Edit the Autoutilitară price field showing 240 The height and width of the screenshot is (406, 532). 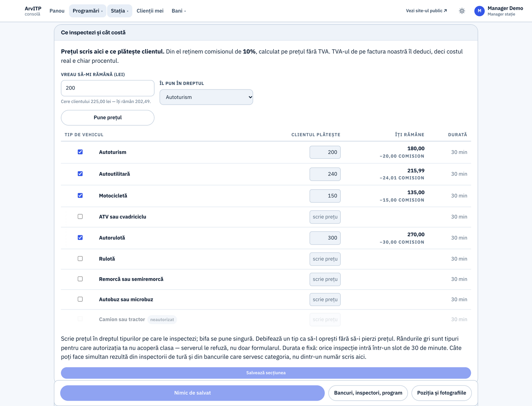pyautogui.click(x=325, y=174)
